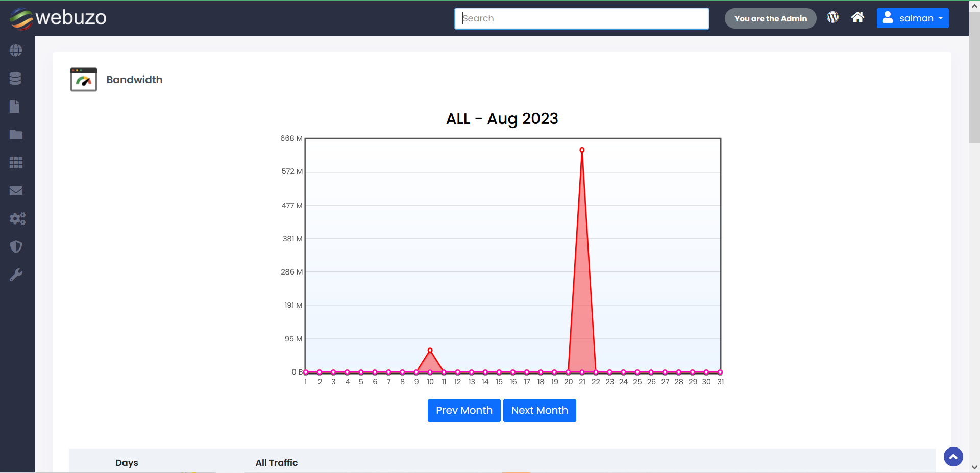This screenshot has width=980, height=473.
Task: Click the WordPress icon in header
Action: tap(832, 18)
